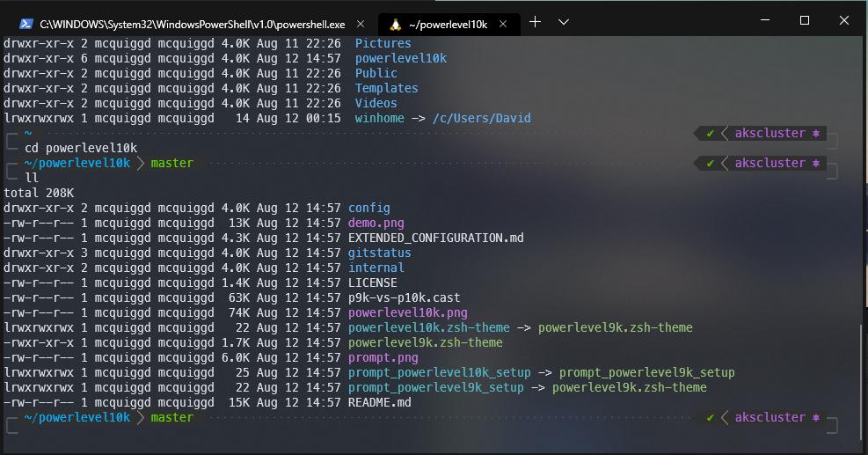This screenshot has width=868, height=455.
Task: Click the master branch segment in the bottom prompt
Action: 171,418
